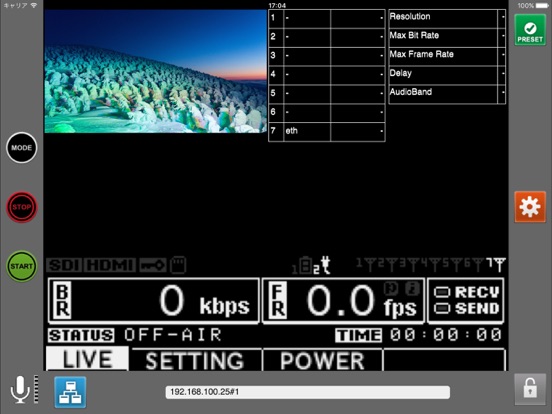Viewport: 552px width, 414px height.
Task: Click the small icon above fps, left
Action: point(391,288)
